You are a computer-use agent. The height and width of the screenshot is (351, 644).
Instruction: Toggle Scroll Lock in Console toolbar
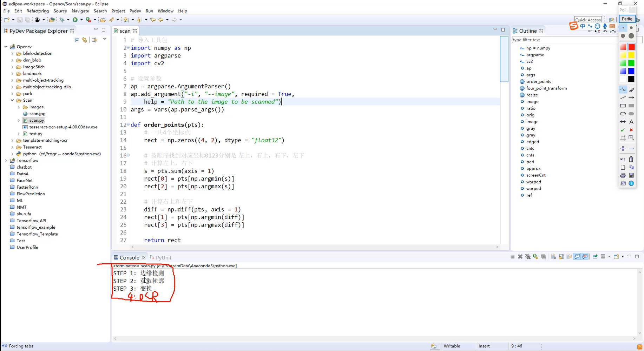tap(561, 257)
